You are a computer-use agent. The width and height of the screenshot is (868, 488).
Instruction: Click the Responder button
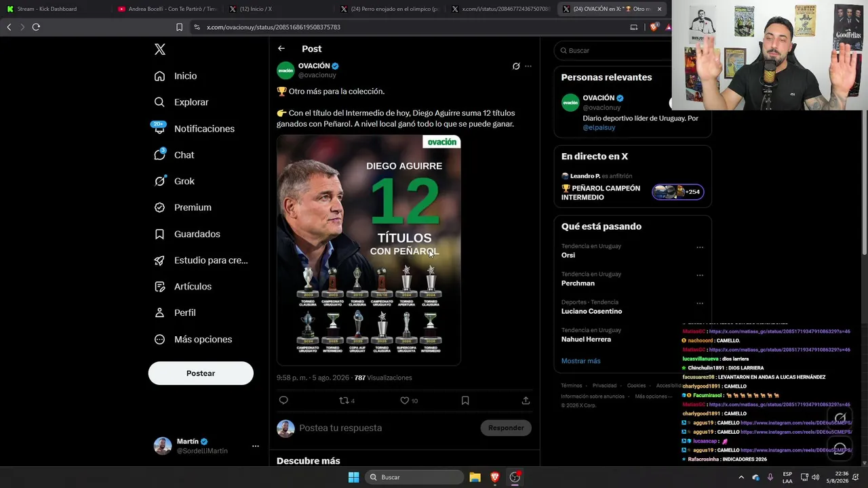[506, 428]
